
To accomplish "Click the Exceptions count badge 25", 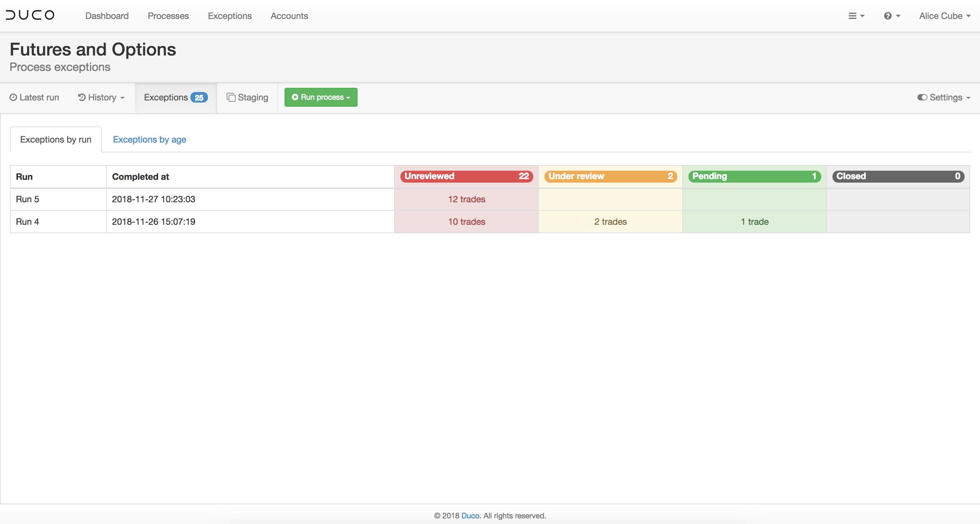I will (199, 98).
